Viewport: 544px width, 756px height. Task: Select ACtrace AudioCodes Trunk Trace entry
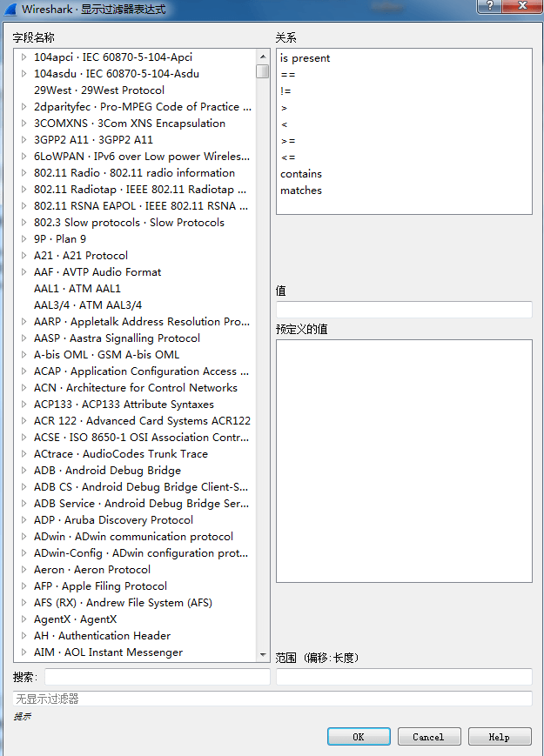[x=121, y=454]
